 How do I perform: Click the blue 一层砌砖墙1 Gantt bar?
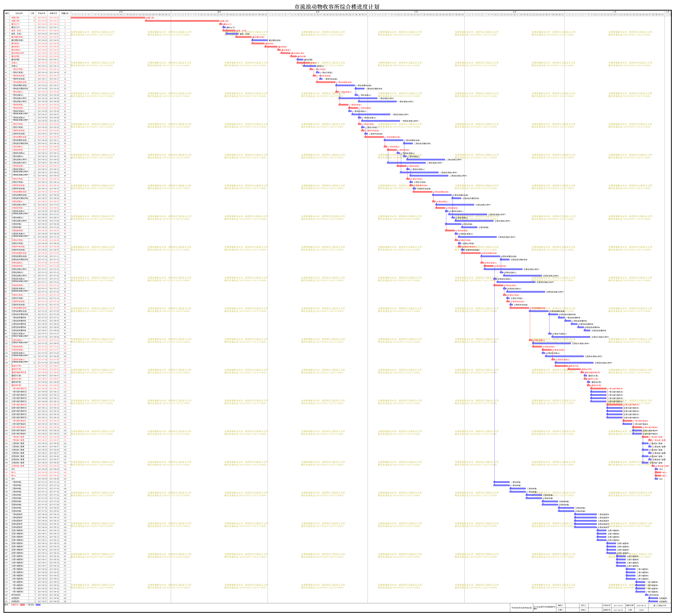point(502,482)
